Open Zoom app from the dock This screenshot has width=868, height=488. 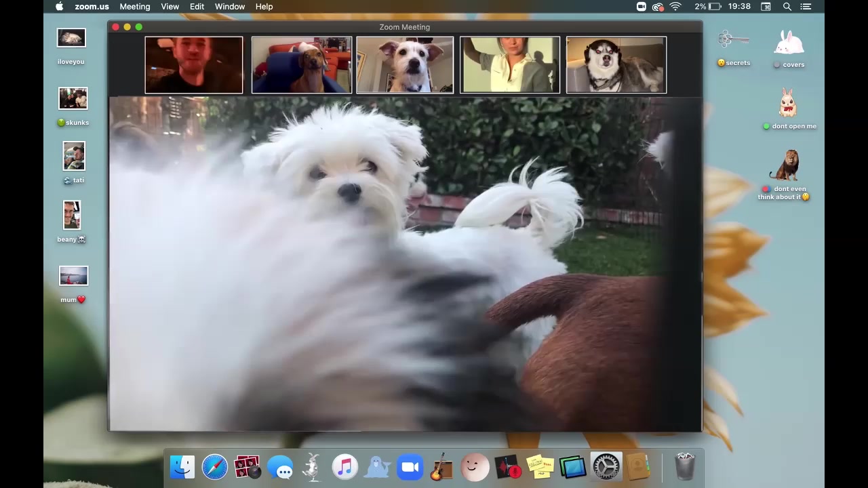point(410,467)
